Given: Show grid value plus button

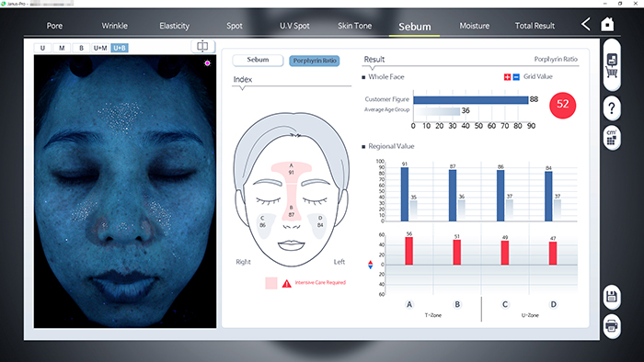Looking at the screenshot, I should [x=507, y=77].
